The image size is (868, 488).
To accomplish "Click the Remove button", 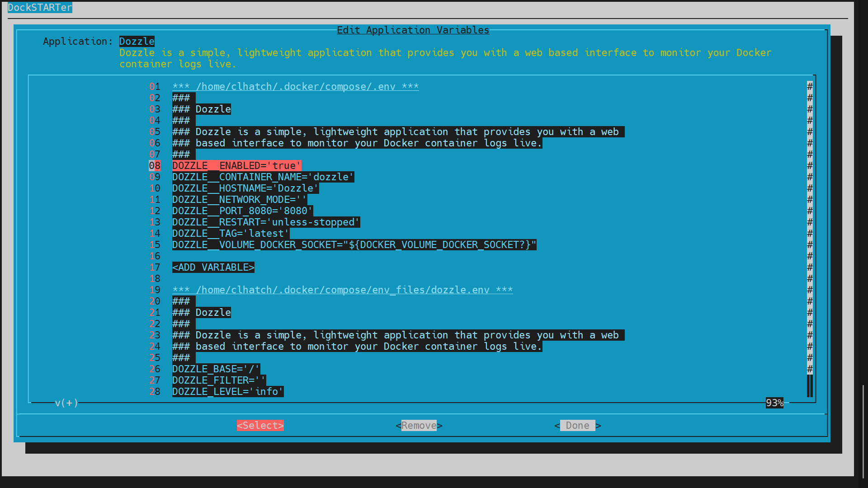I will [x=419, y=425].
